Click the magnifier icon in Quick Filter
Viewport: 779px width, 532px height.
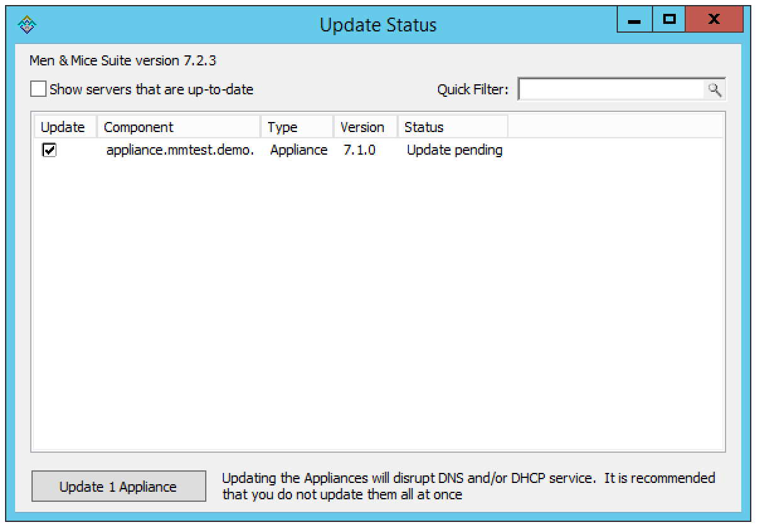714,90
